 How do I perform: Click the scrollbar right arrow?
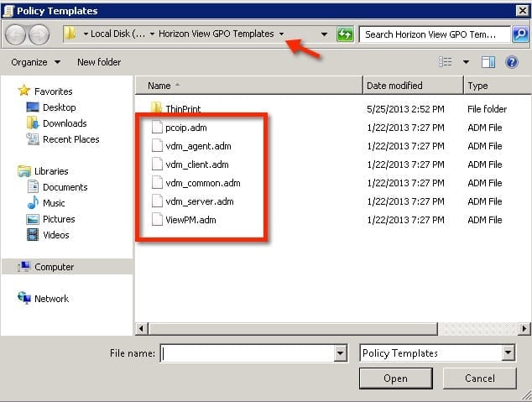(524, 328)
